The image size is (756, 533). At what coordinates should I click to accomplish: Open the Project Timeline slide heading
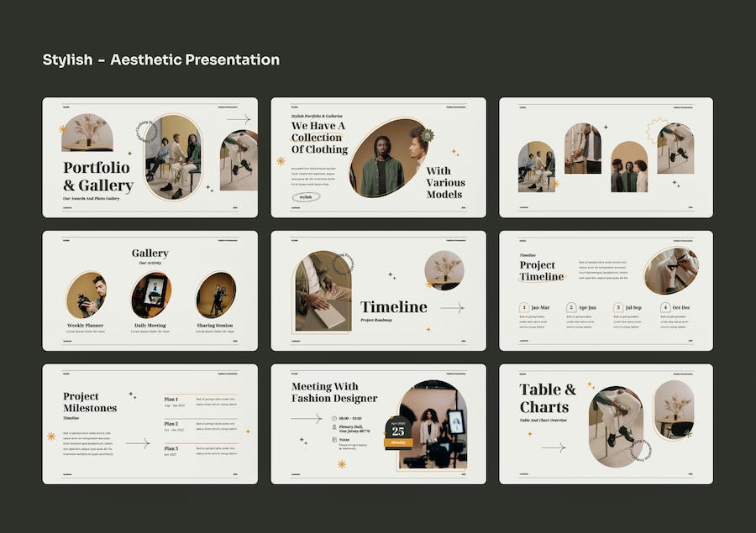(542, 271)
